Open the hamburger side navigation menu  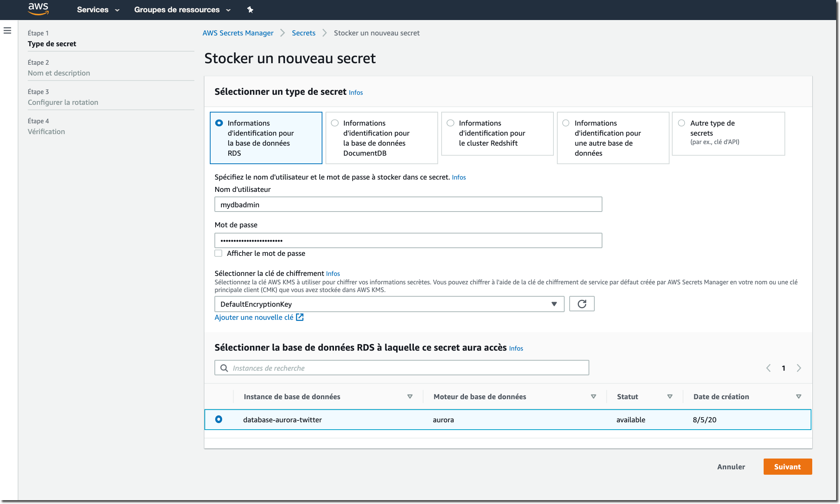7,30
